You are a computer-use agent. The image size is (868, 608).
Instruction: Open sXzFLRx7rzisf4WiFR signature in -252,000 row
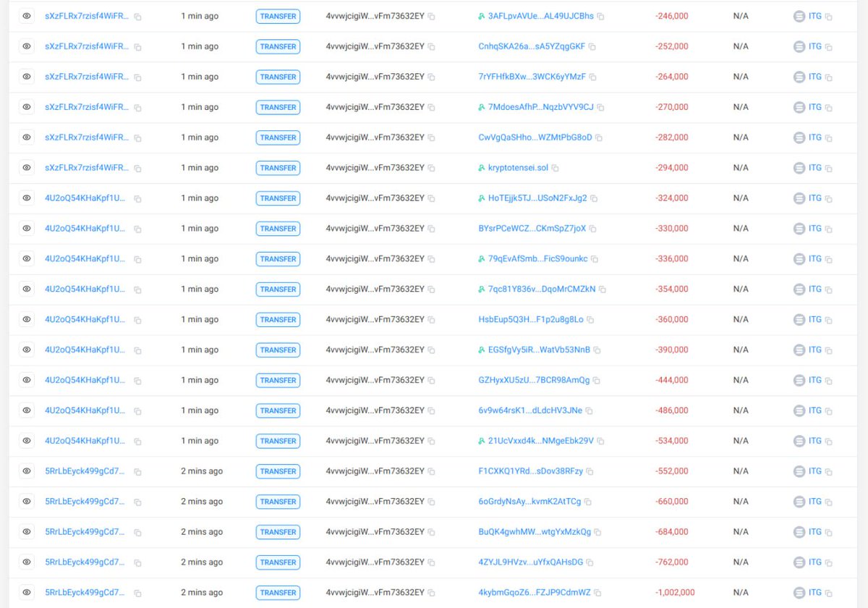[x=87, y=46]
